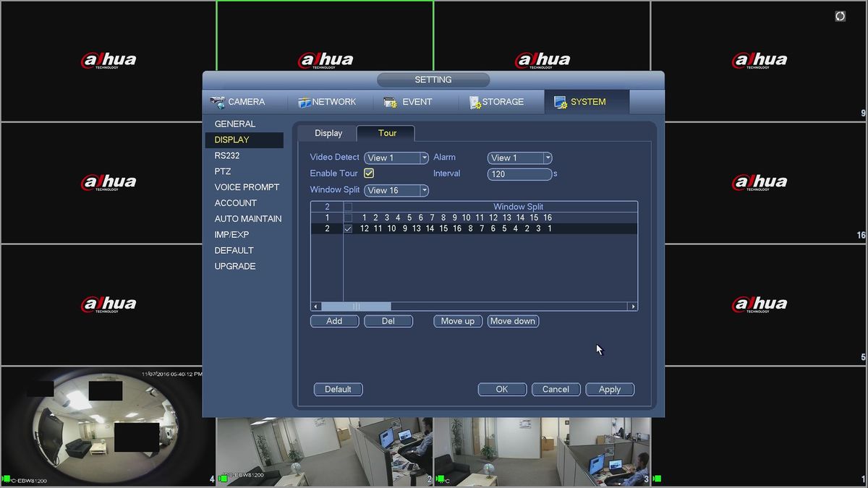Open UPGRADE in the sidebar
Viewport: 868px width, 488px height.
pos(235,267)
